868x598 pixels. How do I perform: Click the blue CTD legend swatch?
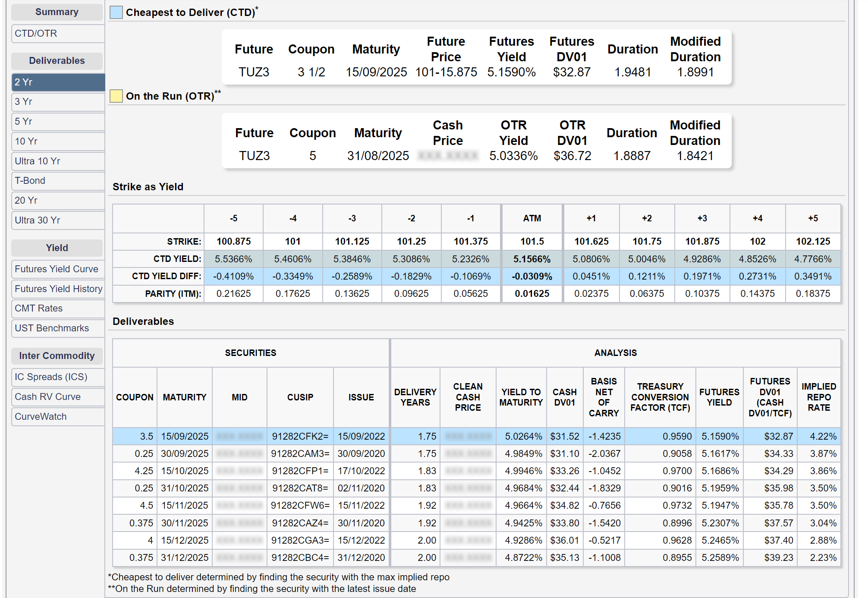pyautogui.click(x=116, y=13)
